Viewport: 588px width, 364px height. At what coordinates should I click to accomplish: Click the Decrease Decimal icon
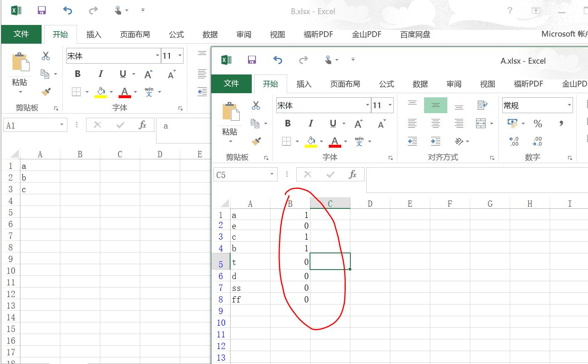click(537, 141)
